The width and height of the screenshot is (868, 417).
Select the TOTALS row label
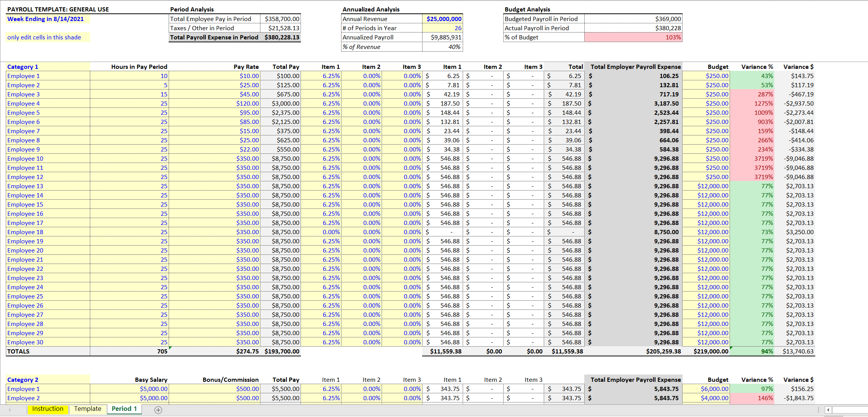48,351
